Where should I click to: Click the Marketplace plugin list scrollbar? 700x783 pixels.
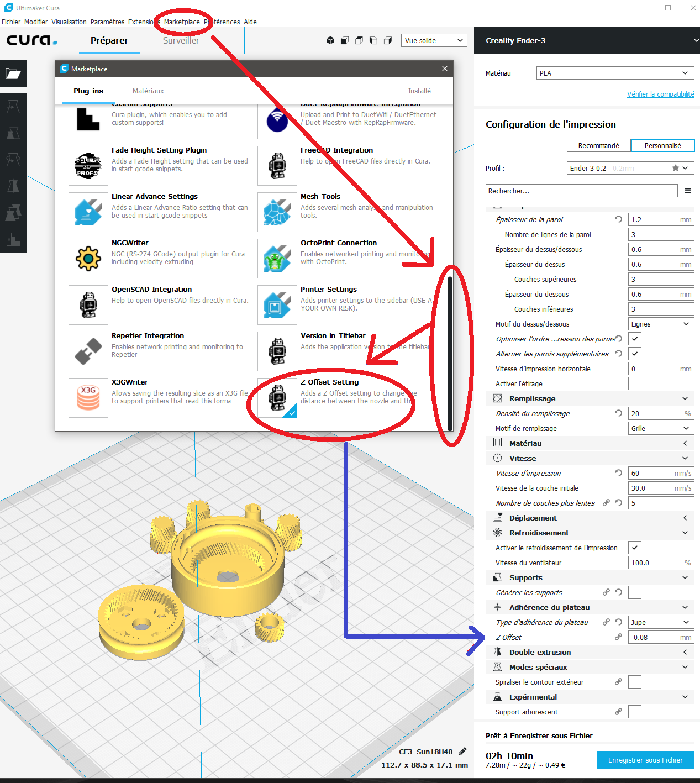coord(450,354)
